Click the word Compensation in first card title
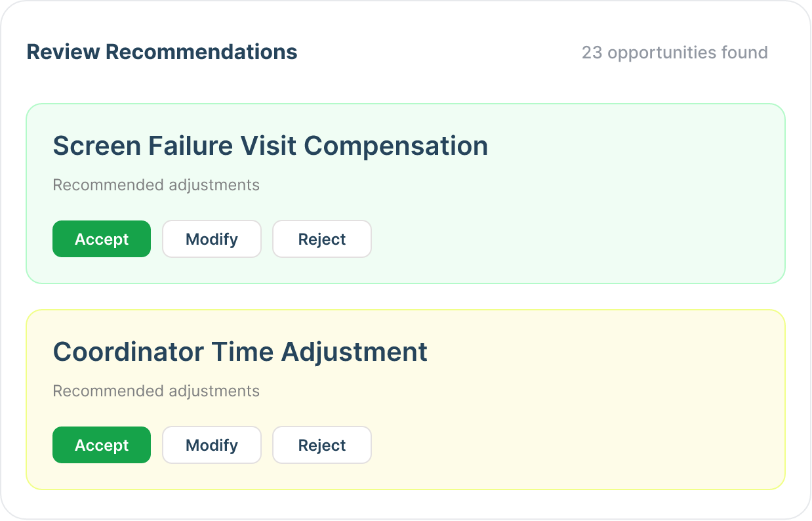The image size is (812, 521). [396, 146]
